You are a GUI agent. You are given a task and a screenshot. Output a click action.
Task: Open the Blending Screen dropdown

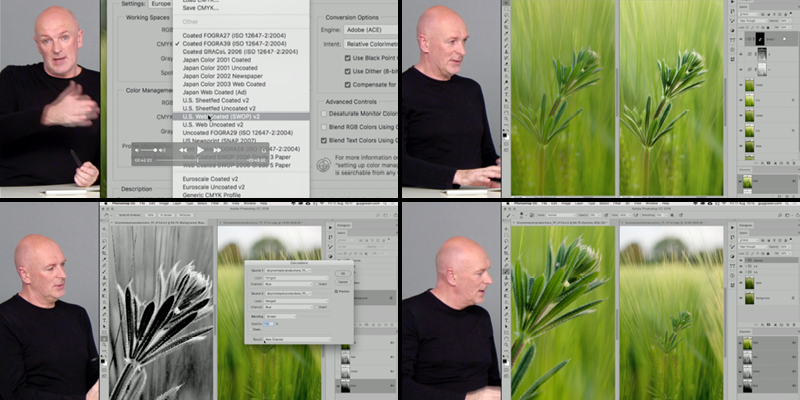pyautogui.click(x=281, y=316)
